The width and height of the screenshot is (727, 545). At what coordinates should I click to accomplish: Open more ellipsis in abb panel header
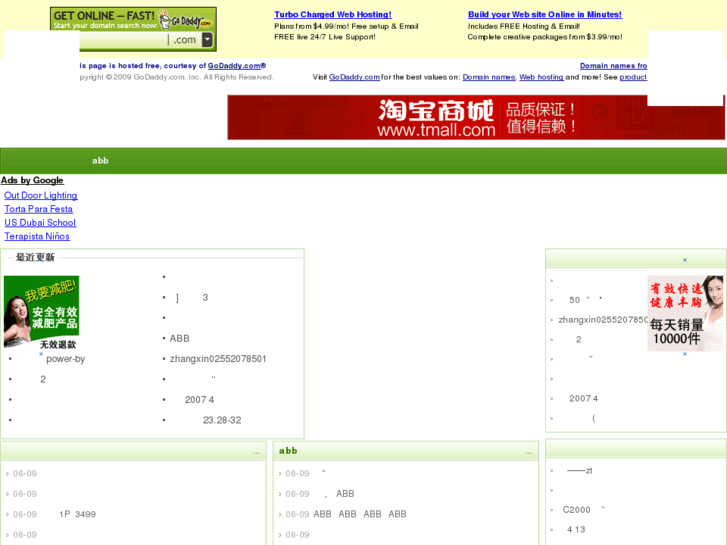[529, 452]
